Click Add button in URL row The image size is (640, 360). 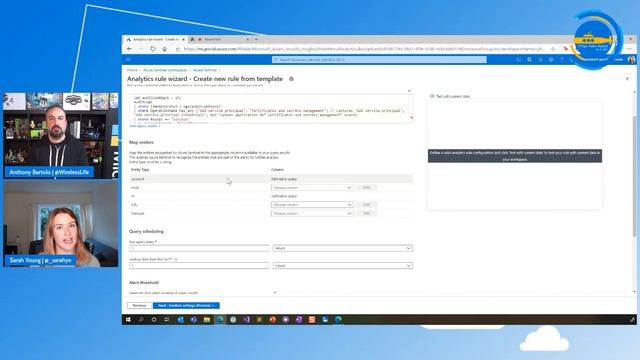click(x=367, y=204)
